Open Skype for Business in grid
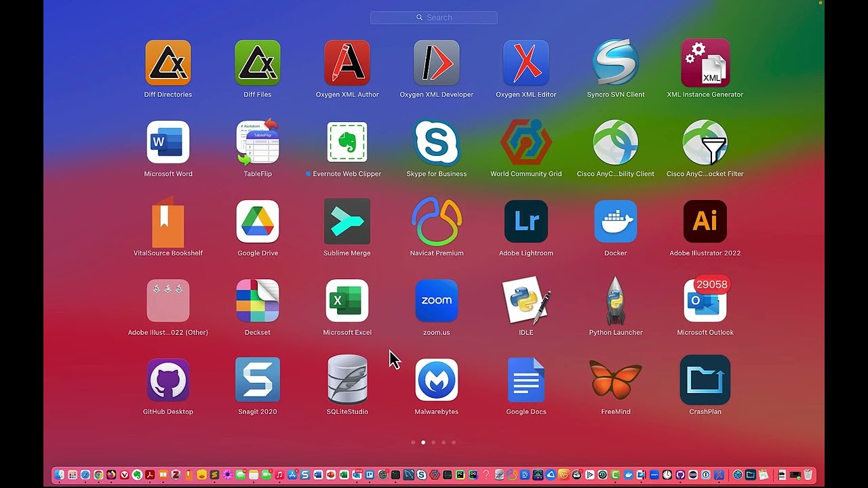The height and width of the screenshot is (488, 868). 437,142
